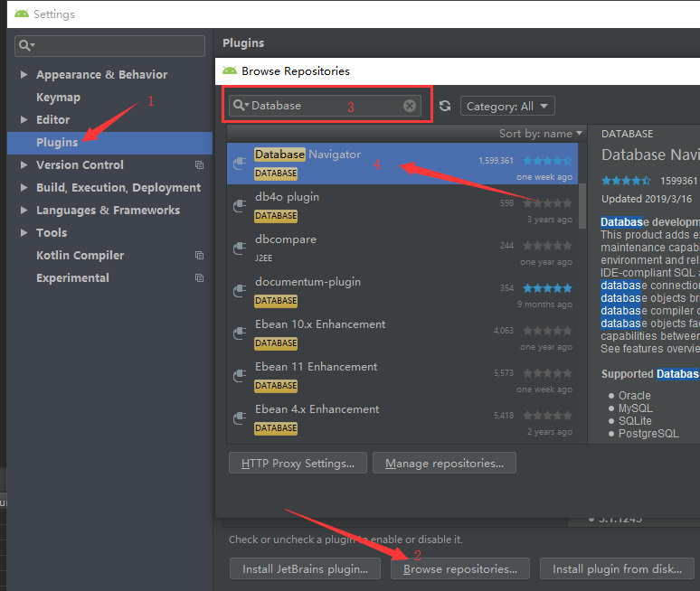This screenshot has width=700, height=591.
Task: Click the Database Navigator plugin icon
Action: (x=241, y=164)
